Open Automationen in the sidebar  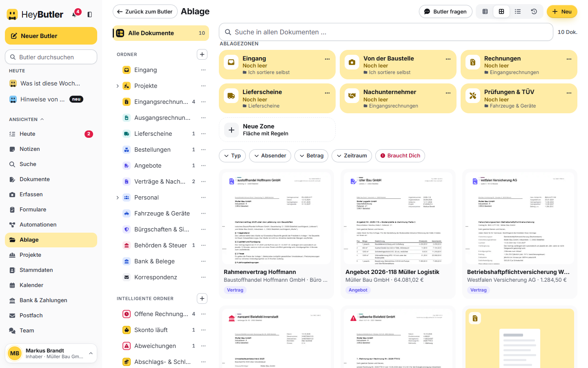click(51, 224)
